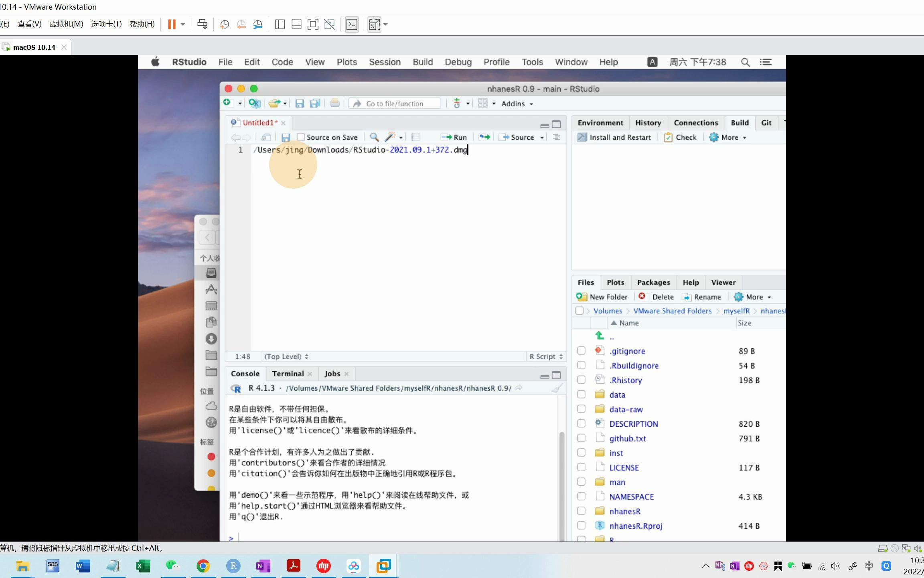Click the Run button to execute code
The width and height of the screenshot is (924, 578).
[x=454, y=137]
